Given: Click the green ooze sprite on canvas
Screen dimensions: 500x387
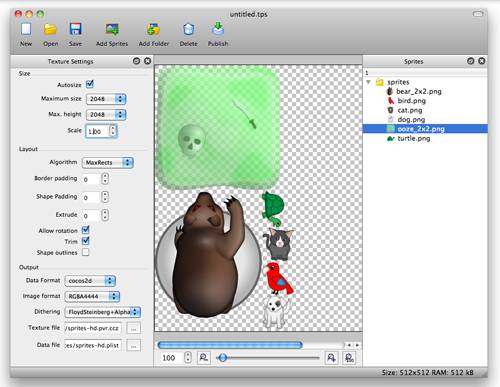Looking at the screenshot, I should click(219, 127).
